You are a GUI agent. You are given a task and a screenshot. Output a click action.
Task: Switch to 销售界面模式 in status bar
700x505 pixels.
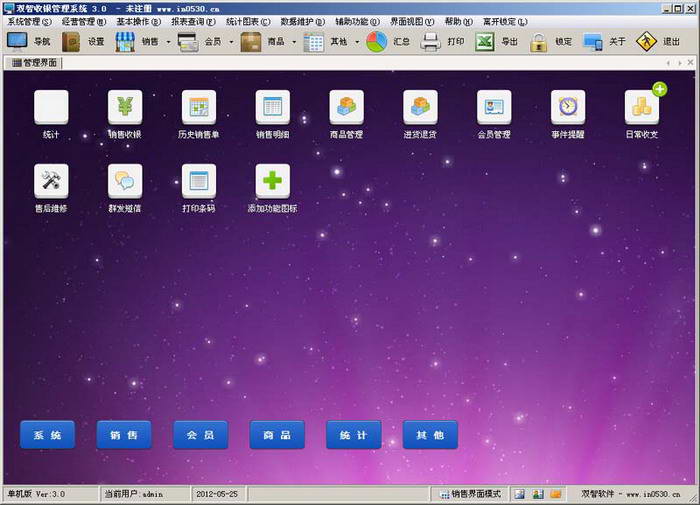pyautogui.click(x=470, y=494)
